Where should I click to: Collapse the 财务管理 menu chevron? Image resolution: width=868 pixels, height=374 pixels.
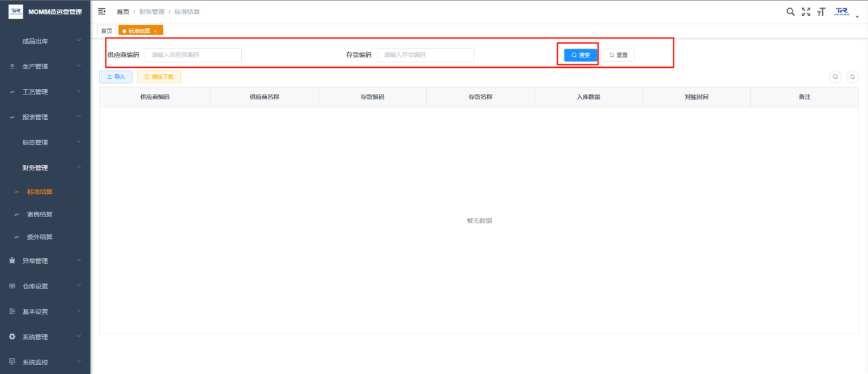pos(79,168)
